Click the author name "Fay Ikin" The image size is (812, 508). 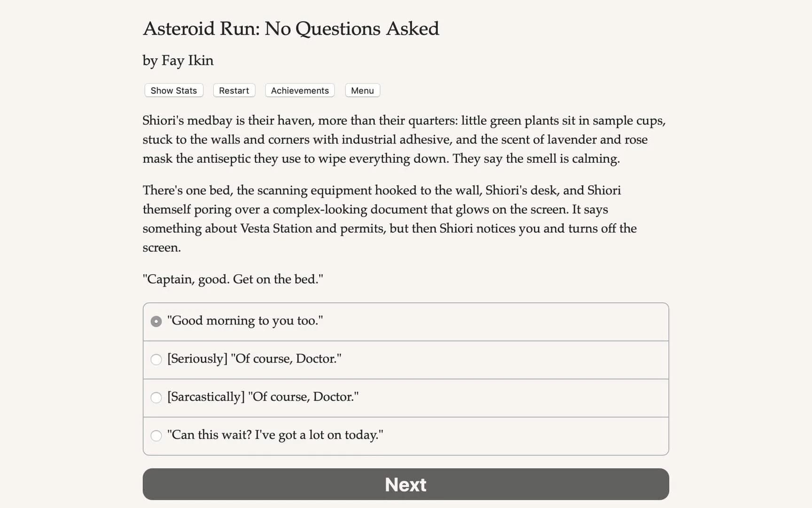click(x=177, y=61)
